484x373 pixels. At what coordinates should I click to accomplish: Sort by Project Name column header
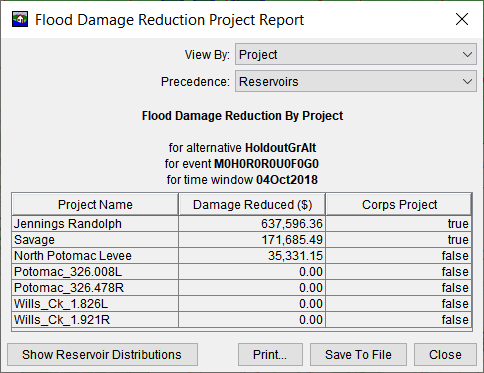tap(95, 204)
